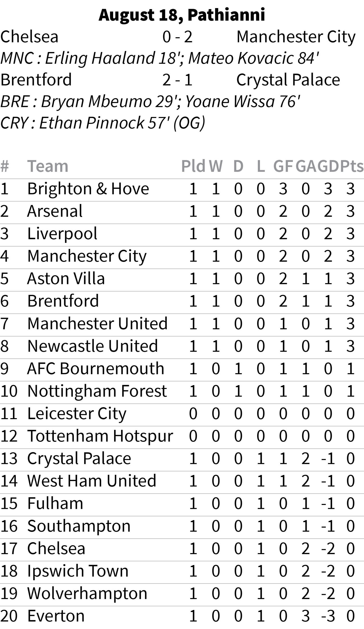Click Liverpool team name
The width and height of the screenshot is (364, 629).
pyautogui.click(x=62, y=234)
